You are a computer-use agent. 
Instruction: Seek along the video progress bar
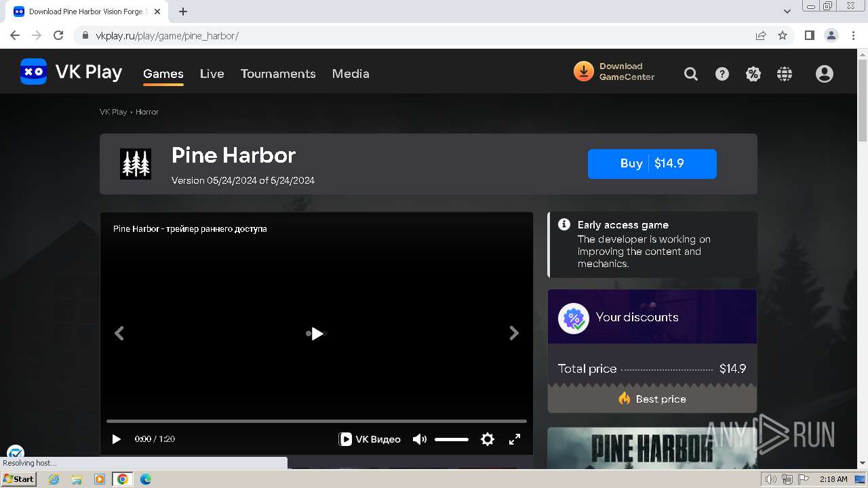[317, 421]
